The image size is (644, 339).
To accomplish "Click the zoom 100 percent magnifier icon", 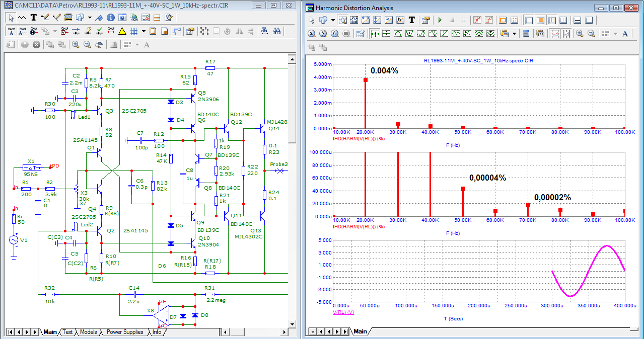I will coord(99,45).
